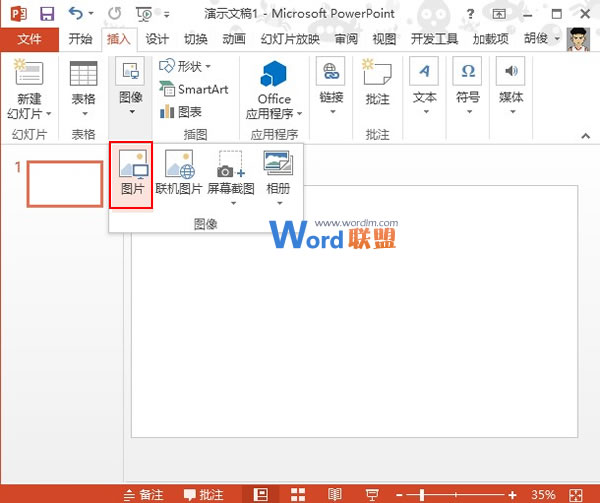Switch to Normal view in status bar

click(x=261, y=494)
